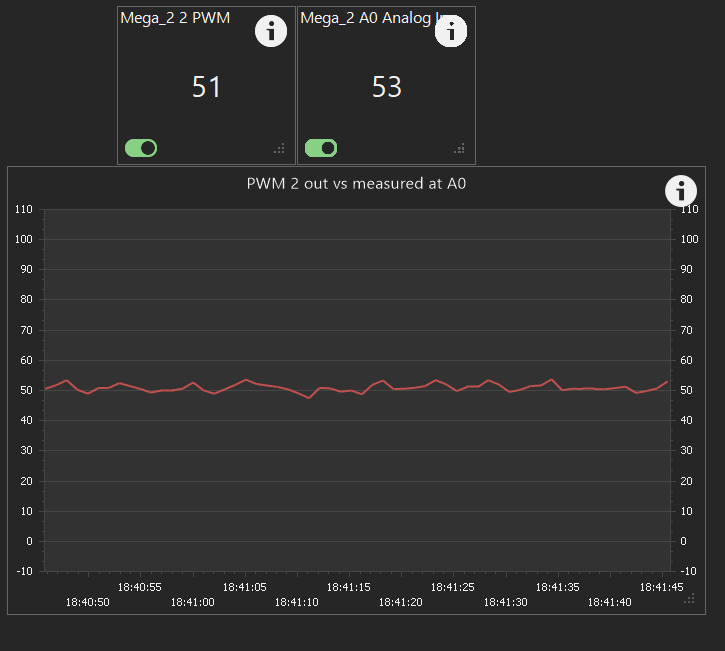Image resolution: width=725 pixels, height=651 pixels.
Task: Click resize grip of the chart panel
Action: [x=689, y=599]
